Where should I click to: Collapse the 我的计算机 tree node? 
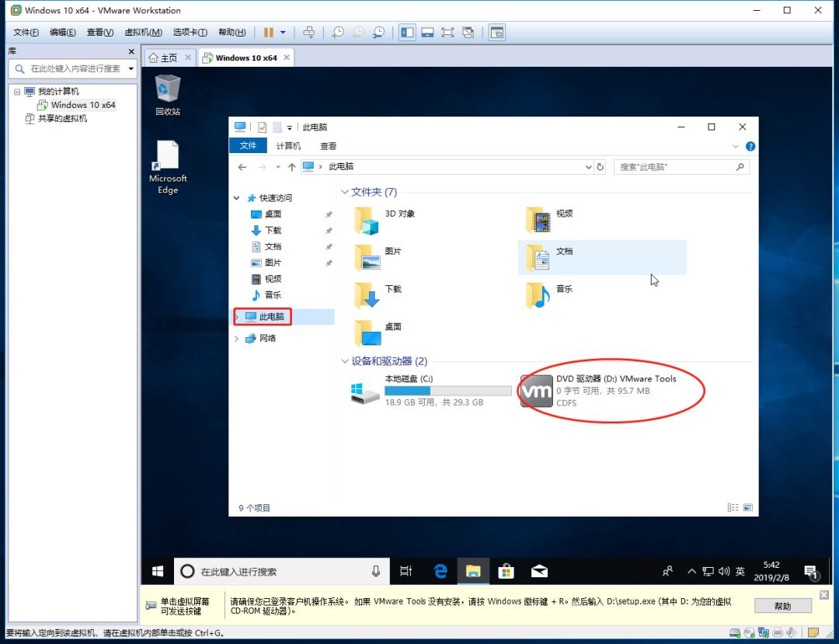pos(17,92)
